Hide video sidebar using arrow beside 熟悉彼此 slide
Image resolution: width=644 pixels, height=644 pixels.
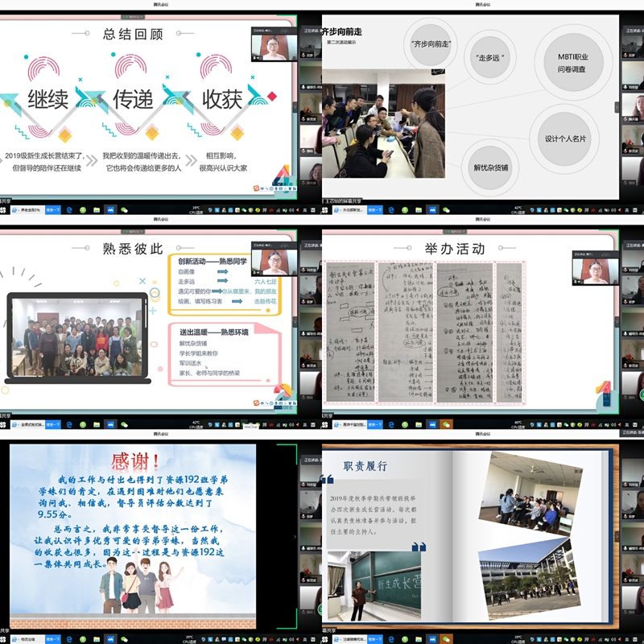(x=295, y=322)
